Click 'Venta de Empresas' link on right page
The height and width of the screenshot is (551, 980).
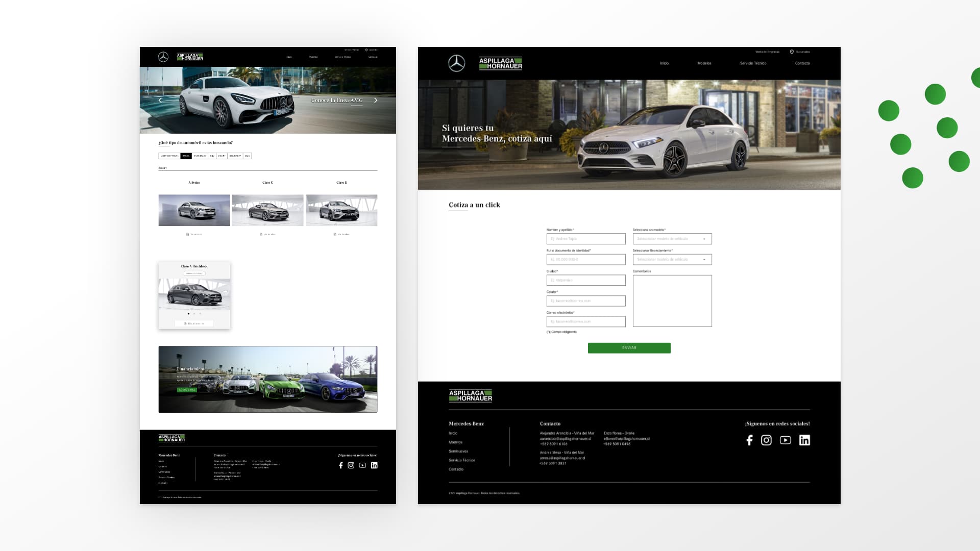click(768, 52)
